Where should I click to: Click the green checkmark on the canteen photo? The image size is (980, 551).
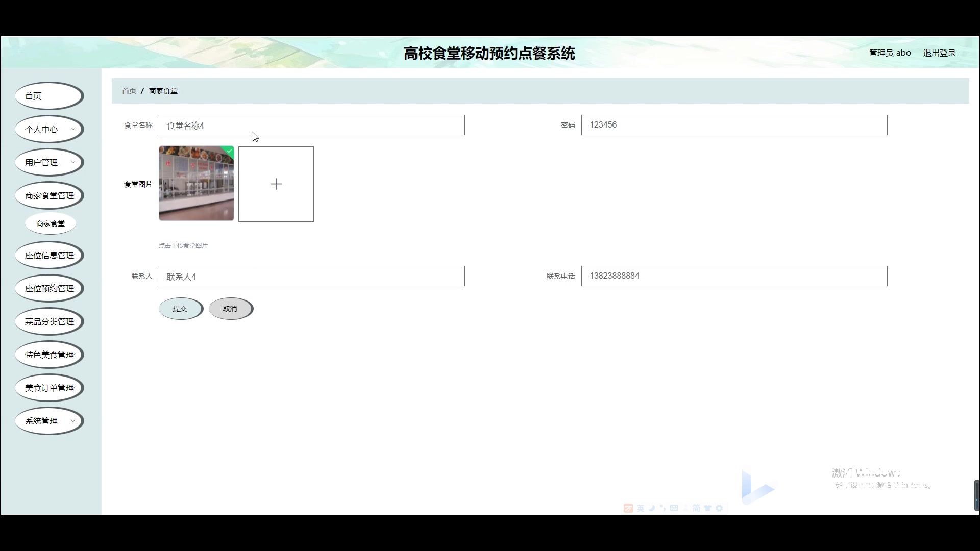pos(229,152)
